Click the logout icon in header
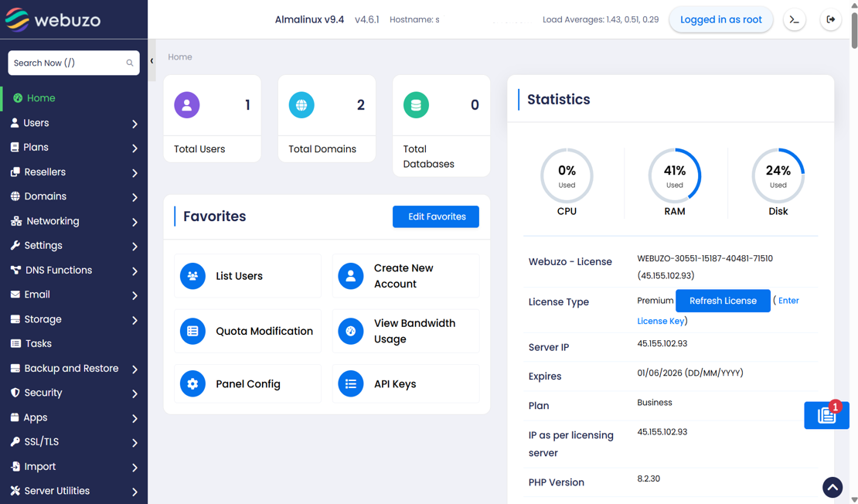The image size is (858, 504). click(x=830, y=20)
